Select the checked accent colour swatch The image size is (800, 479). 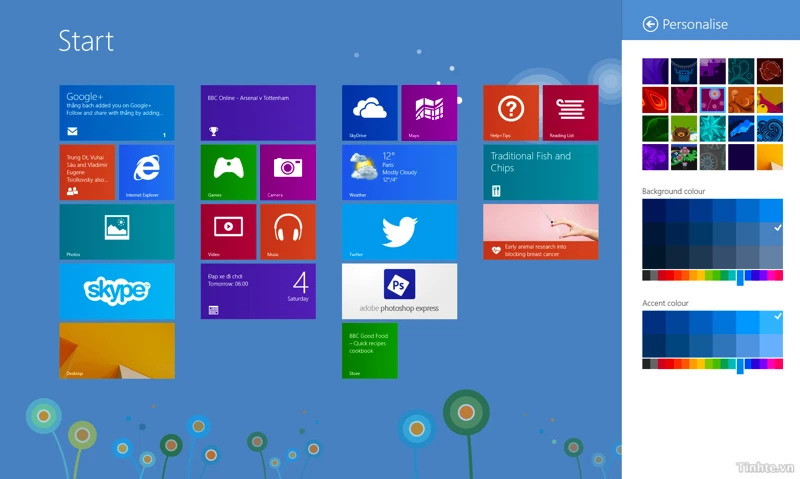click(771, 321)
